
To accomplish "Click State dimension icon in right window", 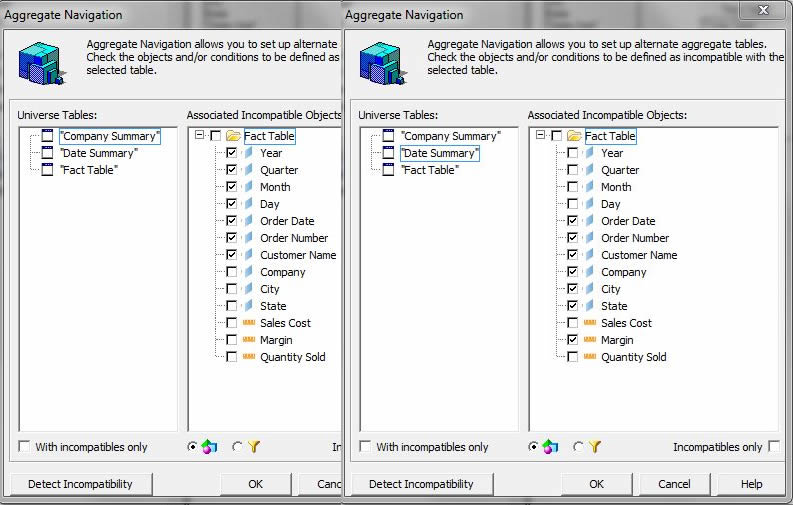I will point(590,305).
